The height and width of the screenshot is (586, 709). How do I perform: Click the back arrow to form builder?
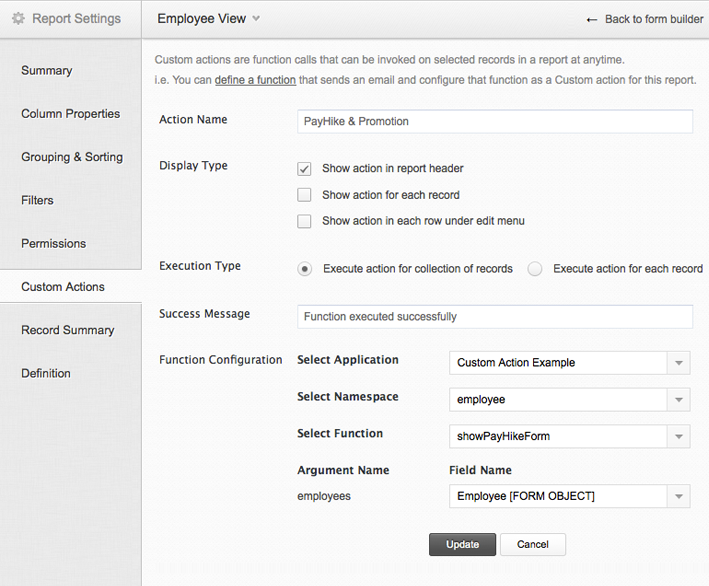point(592,20)
